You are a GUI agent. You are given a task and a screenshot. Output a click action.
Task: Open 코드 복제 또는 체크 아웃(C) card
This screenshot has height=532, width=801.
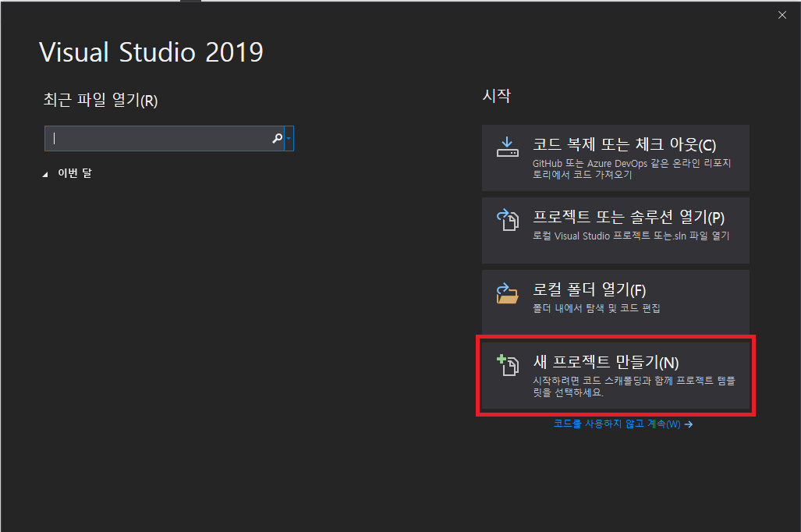click(x=615, y=158)
